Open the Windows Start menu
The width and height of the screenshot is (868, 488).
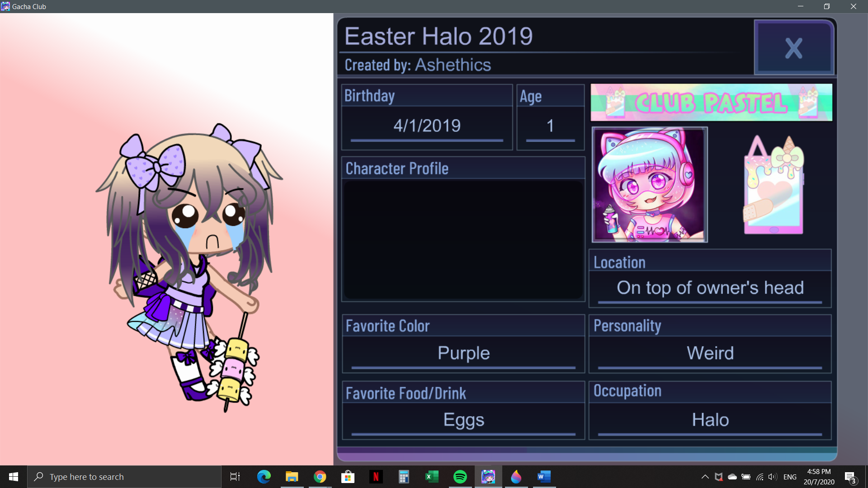tap(14, 477)
